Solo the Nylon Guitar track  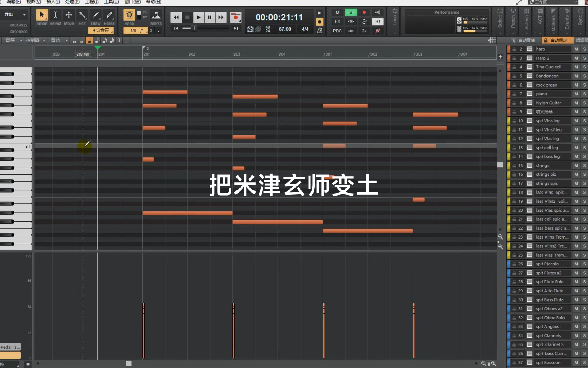click(584, 103)
